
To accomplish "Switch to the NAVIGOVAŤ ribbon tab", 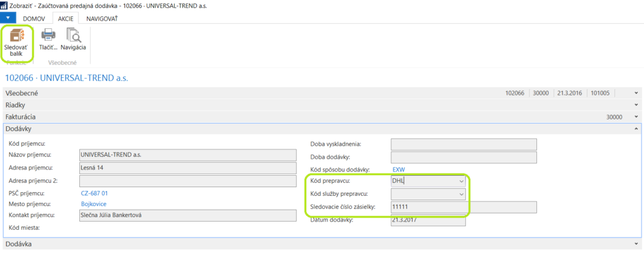I will coord(102,18).
